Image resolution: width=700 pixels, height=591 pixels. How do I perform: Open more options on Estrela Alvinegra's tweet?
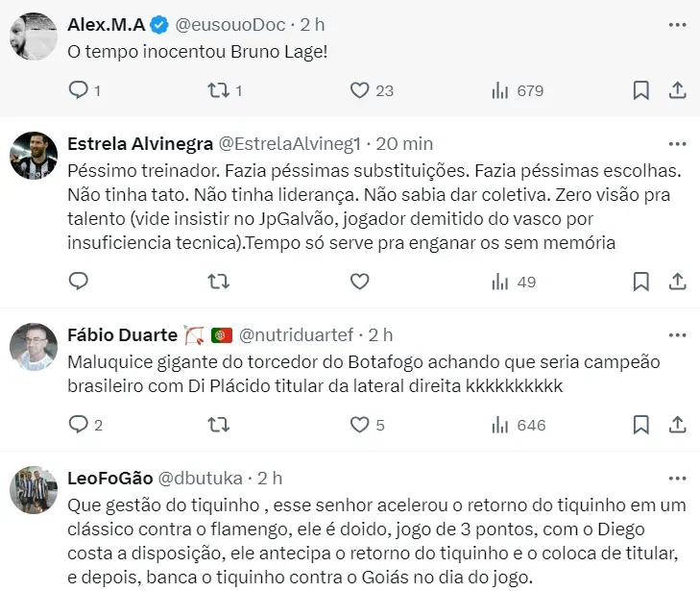[x=677, y=143]
